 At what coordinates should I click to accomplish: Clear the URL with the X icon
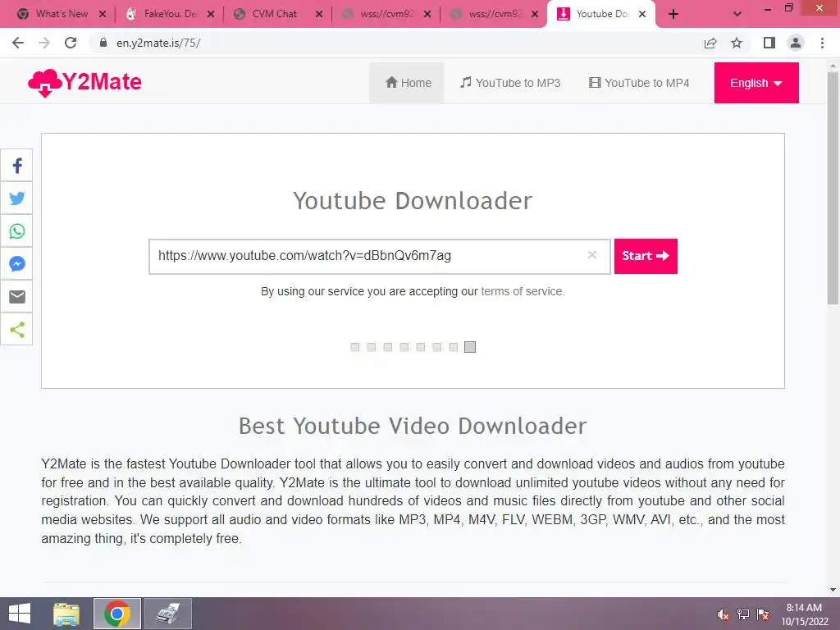tap(592, 255)
